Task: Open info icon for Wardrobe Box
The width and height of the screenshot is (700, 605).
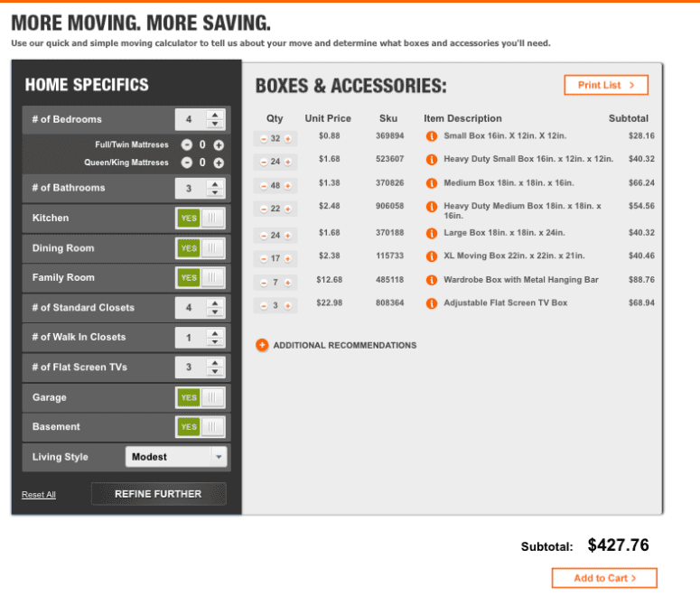Action: (x=432, y=281)
